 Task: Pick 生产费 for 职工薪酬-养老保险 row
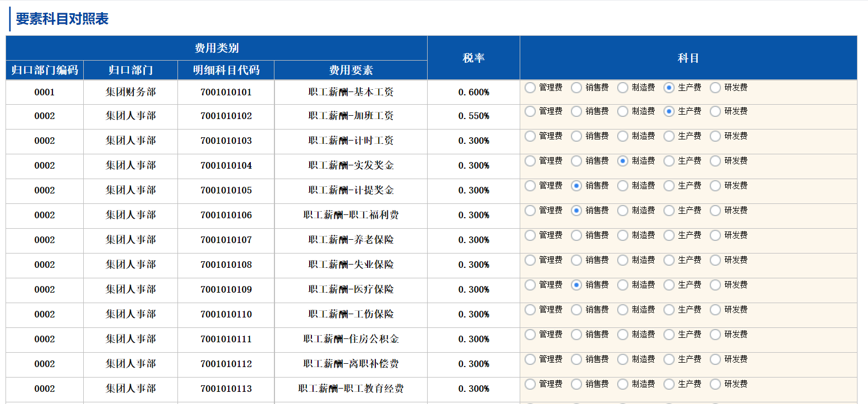point(669,235)
